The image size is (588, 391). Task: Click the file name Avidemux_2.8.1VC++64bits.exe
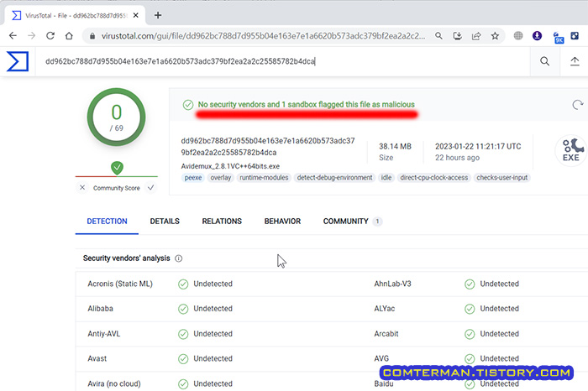[x=230, y=166]
